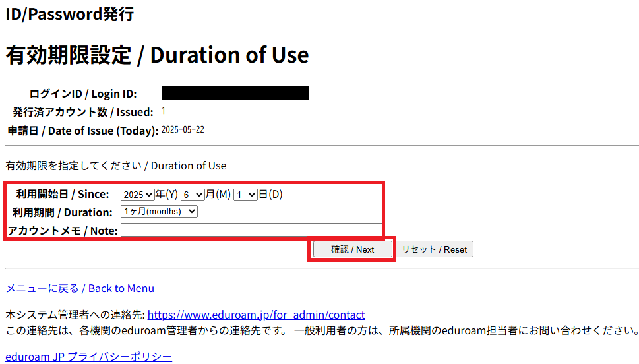This screenshot has width=639, height=364.
Task: Expand the Duration dropdown showing 1ヶ月(months)
Action: 159,212
